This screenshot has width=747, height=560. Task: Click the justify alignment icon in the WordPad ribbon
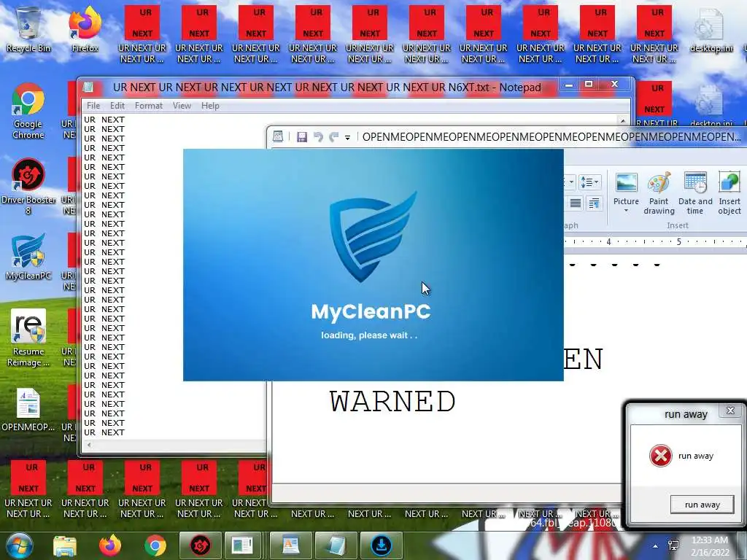coord(576,203)
